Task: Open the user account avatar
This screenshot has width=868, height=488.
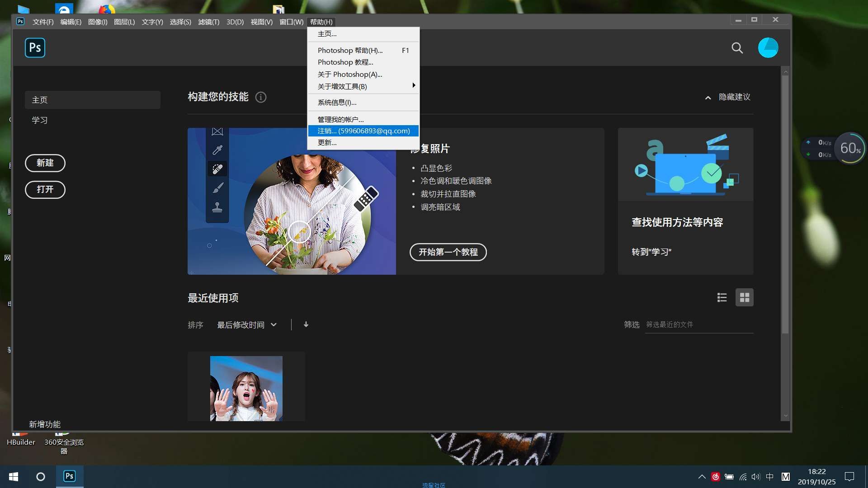Action: (768, 47)
